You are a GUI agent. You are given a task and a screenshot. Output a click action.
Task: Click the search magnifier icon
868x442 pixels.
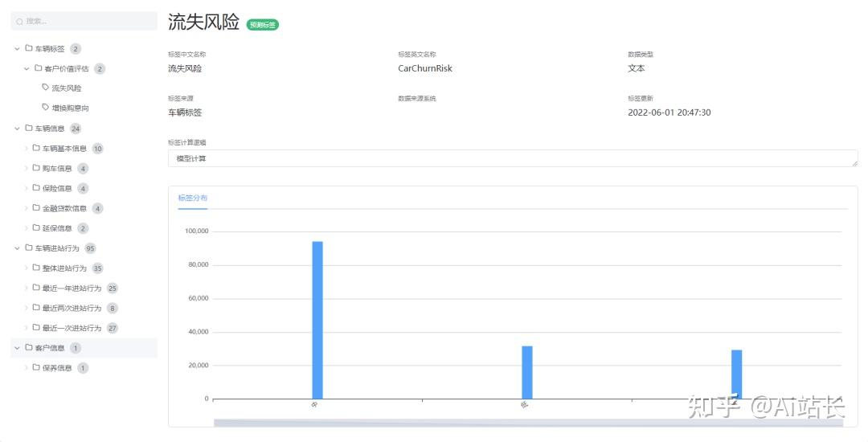(19, 22)
